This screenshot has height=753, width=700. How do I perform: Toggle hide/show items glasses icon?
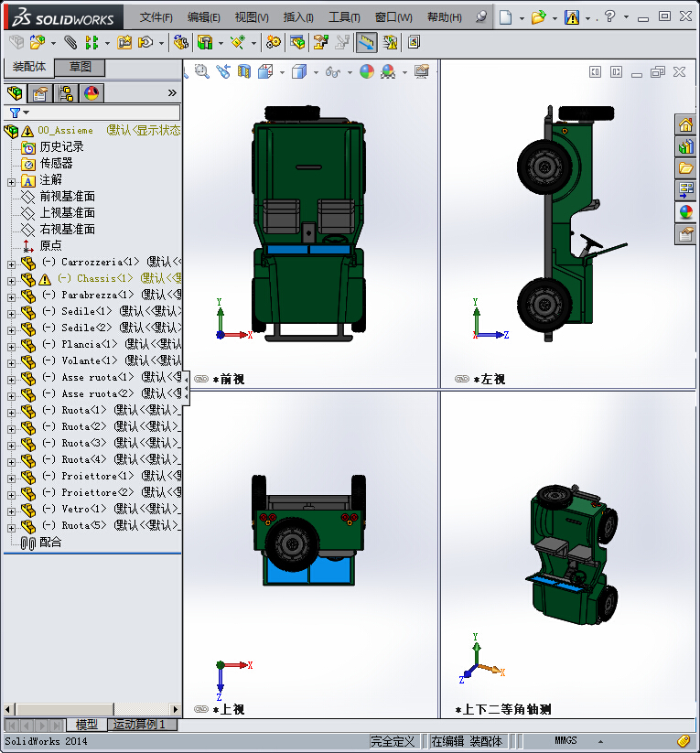[332, 72]
